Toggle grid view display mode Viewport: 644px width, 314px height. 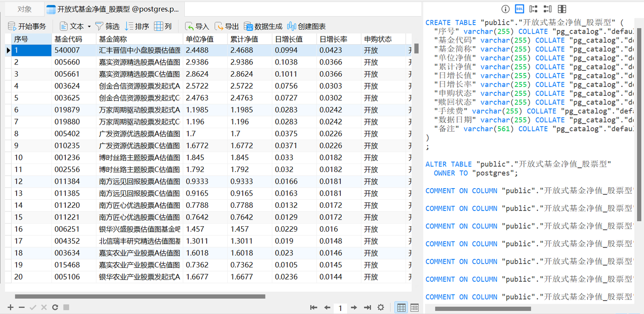[401, 307]
